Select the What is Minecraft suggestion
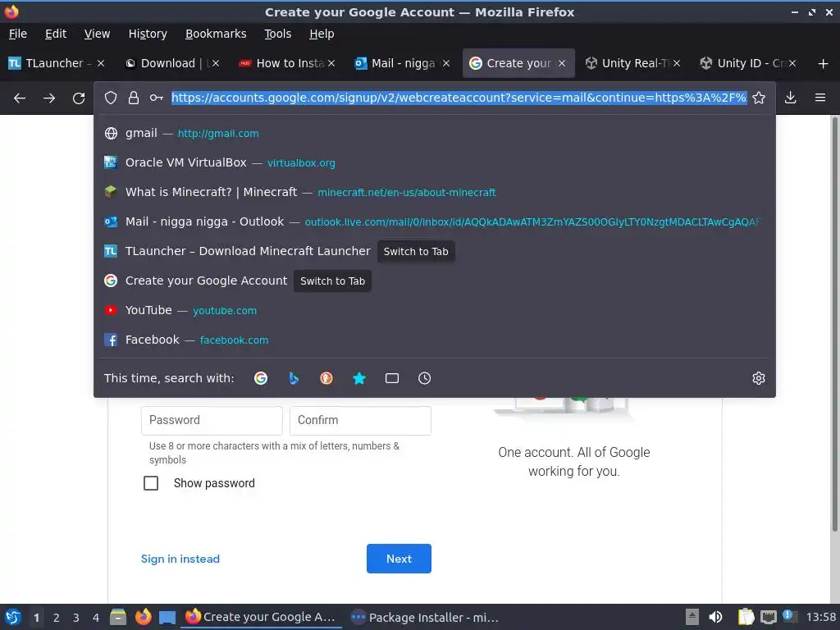840x630 pixels. point(435,192)
